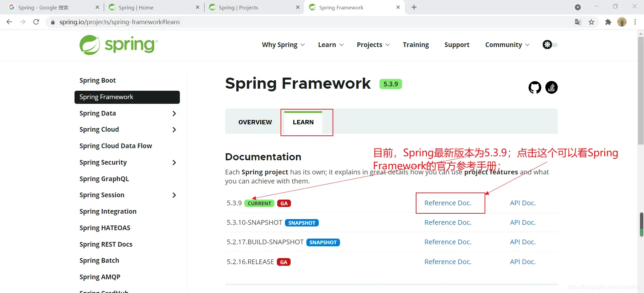Open Reference Doc. for version 5.3.9
The image size is (644, 293).
point(448,203)
